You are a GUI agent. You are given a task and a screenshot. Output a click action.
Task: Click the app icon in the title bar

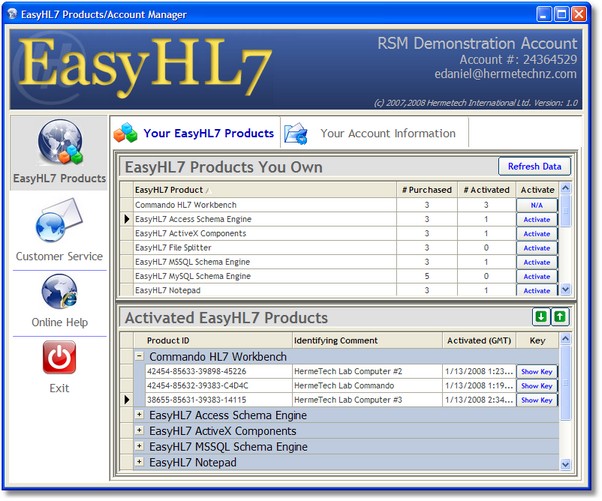12,14
